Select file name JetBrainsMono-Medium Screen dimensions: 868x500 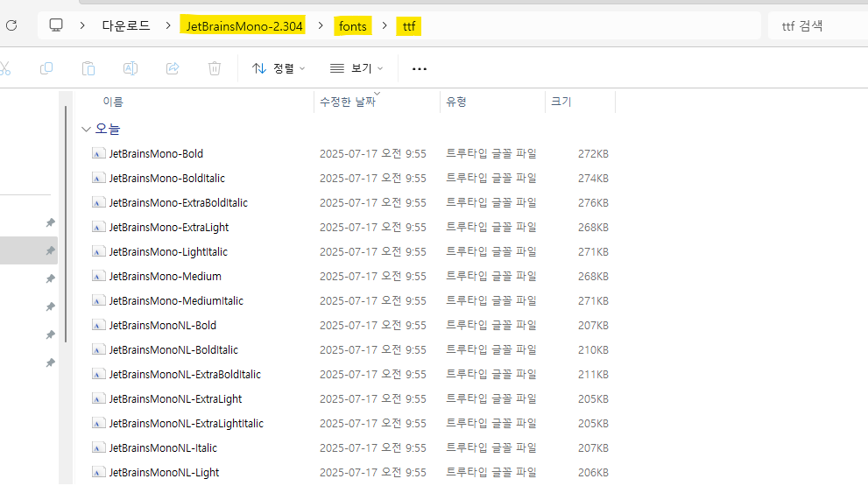(x=165, y=276)
